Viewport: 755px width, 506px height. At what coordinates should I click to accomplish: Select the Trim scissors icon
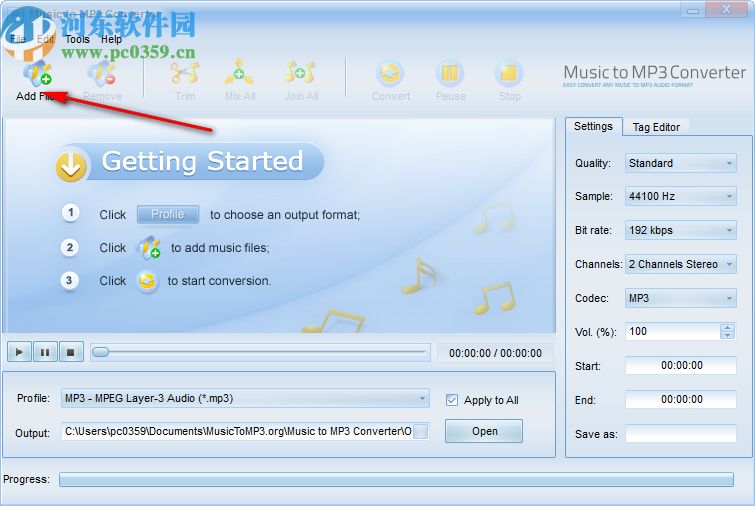click(185, 73)
